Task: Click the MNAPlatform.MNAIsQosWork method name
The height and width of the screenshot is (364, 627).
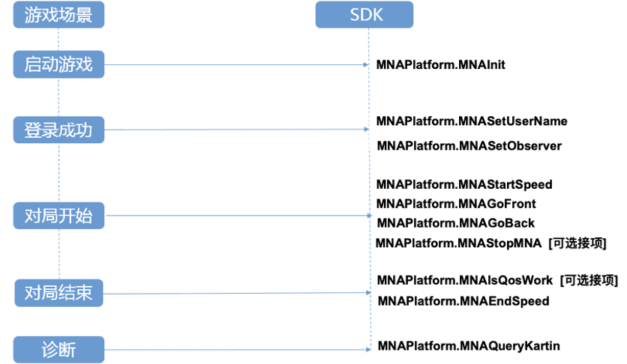Action: 465,280
